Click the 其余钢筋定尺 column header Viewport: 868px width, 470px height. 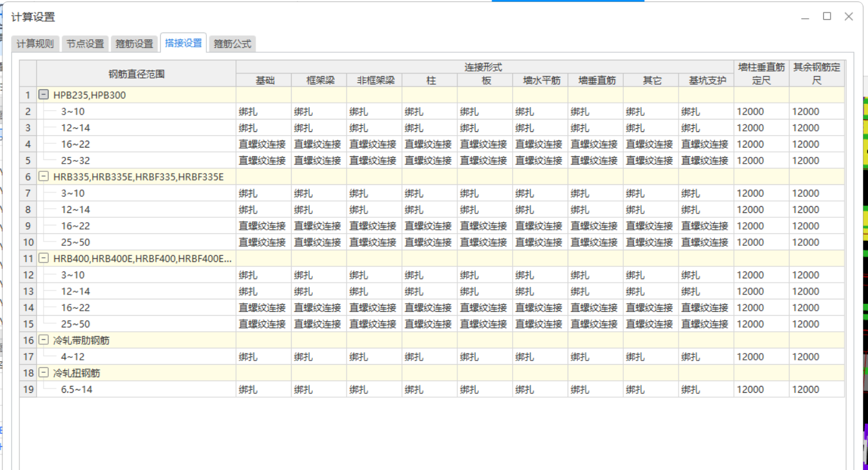tap(817, 73)
